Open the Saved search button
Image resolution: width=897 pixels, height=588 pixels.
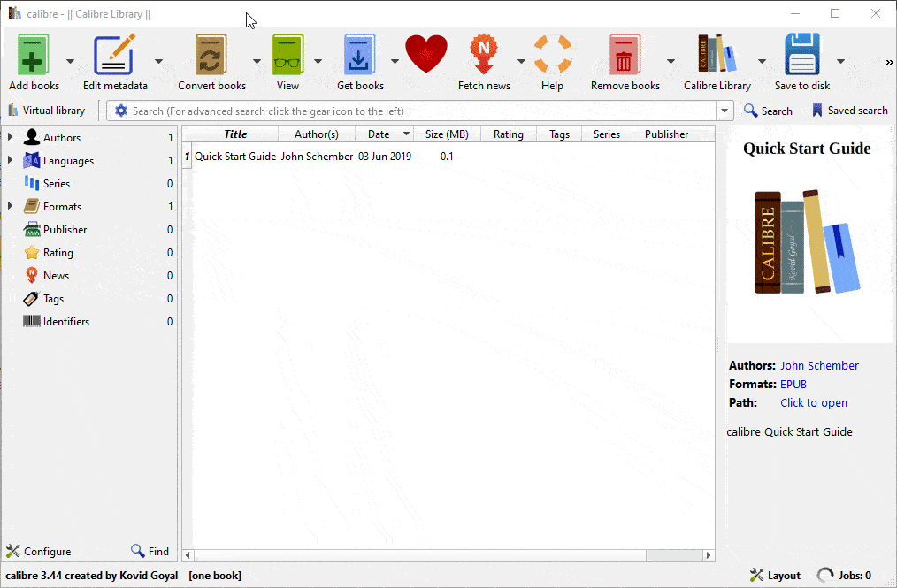pyautogui.click(x=850, y=111)
